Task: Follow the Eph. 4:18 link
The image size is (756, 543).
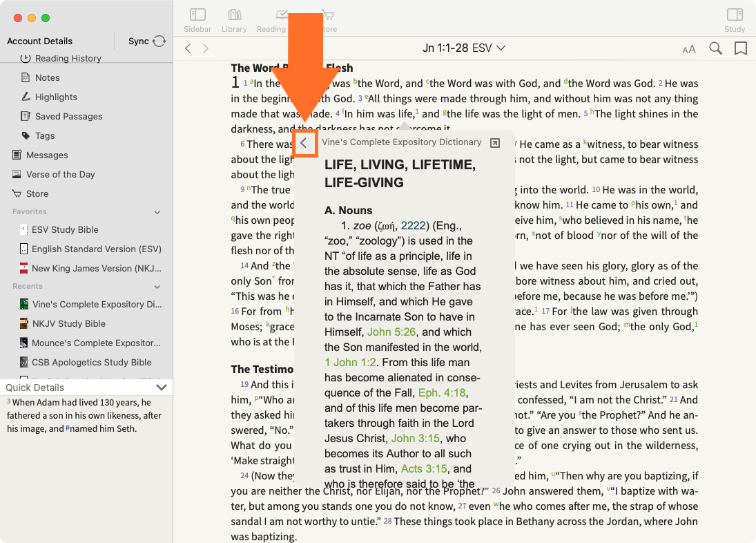Action: pyautogui.click(x=443, y=392)
